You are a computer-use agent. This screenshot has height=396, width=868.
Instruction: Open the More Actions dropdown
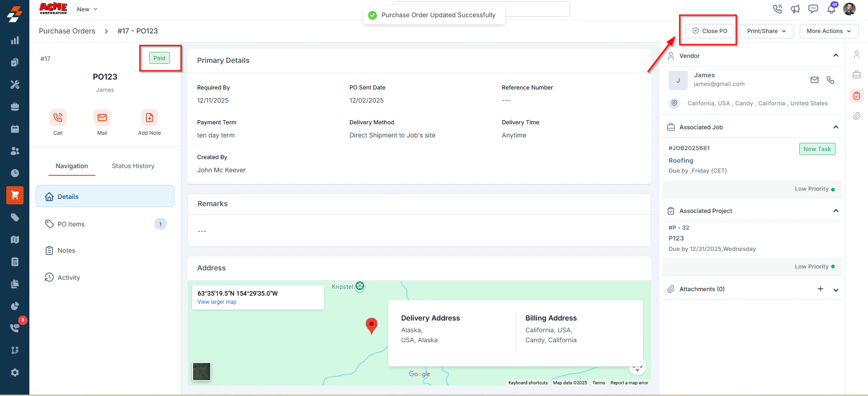click(829, 31)
